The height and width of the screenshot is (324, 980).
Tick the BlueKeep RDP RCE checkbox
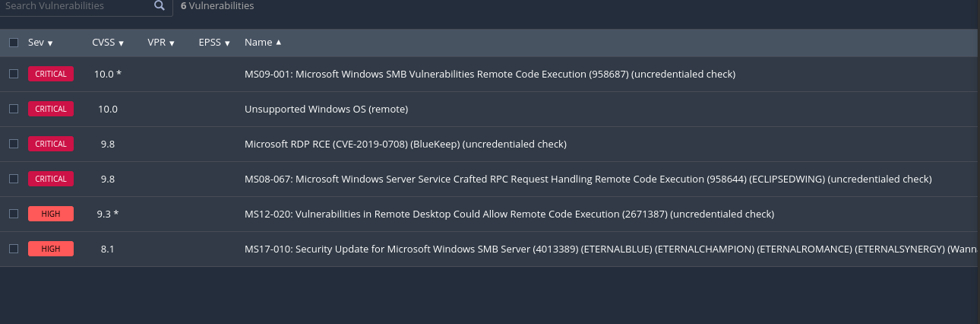point(14,144)
